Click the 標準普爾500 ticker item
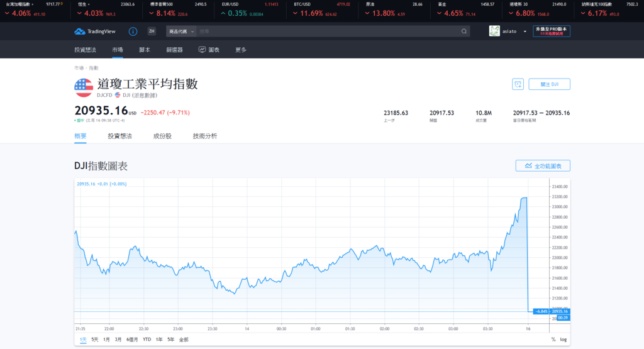Screen dimensions: 644x349 click(178, 9)
